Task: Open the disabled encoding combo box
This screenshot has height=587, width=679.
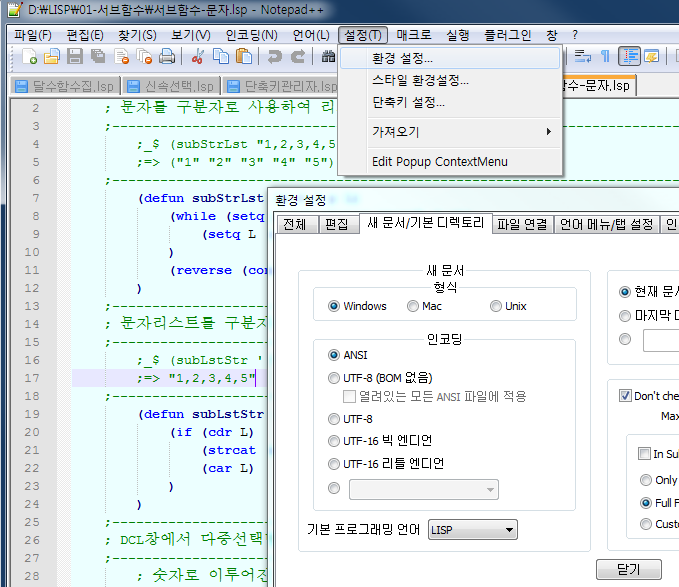Action: click(424, 489)
